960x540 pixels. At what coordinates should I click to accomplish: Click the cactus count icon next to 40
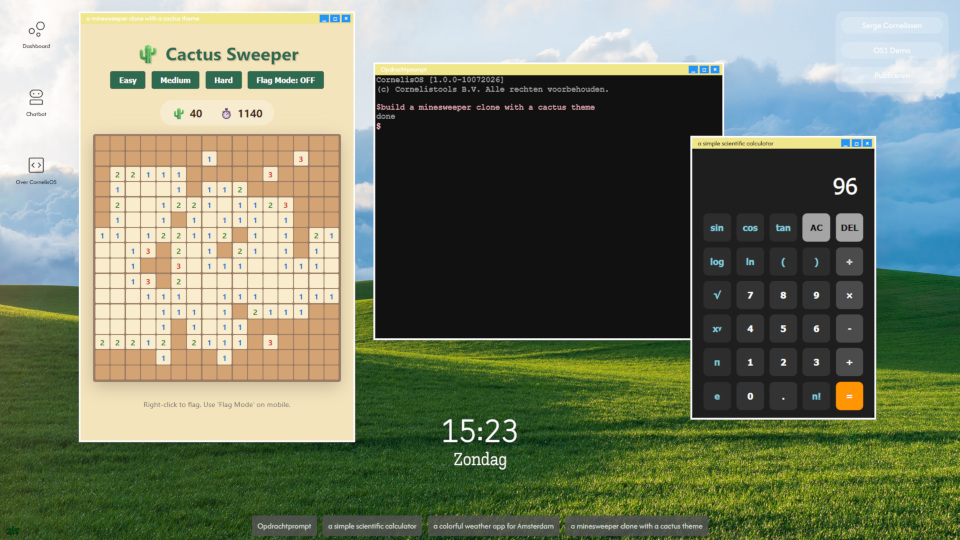(x=179, y=113)
